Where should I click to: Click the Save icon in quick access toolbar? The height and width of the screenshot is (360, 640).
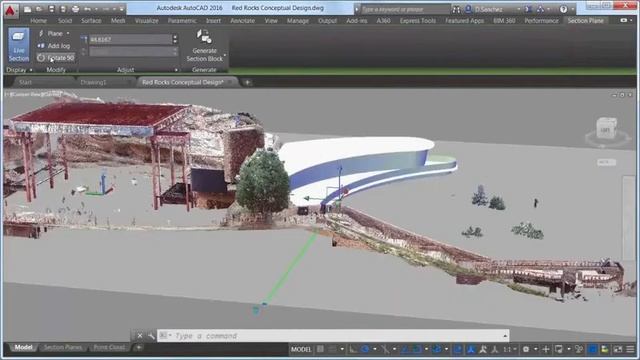(51, 9)
